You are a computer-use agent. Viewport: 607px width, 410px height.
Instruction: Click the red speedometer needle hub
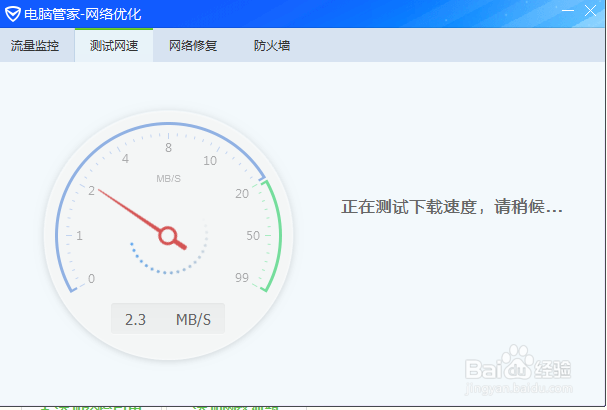point(168,235)
